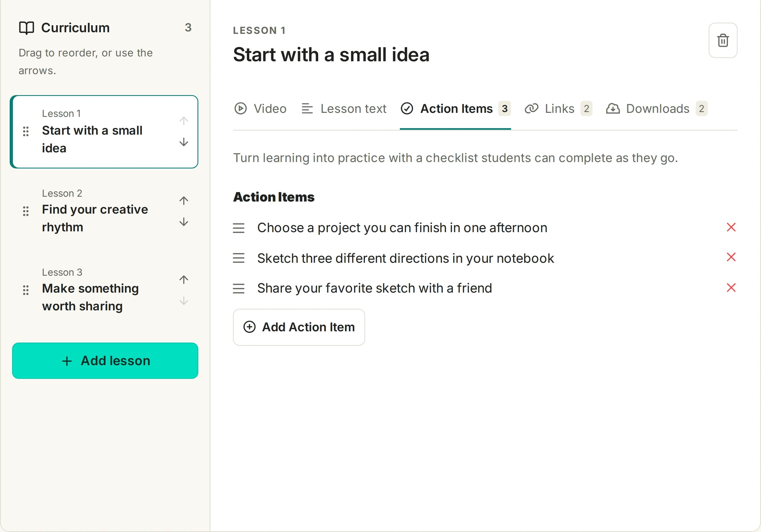Move Lesson 2 down with the down arrow
Screen dimensions: 761x532
[x=184, y=222]
